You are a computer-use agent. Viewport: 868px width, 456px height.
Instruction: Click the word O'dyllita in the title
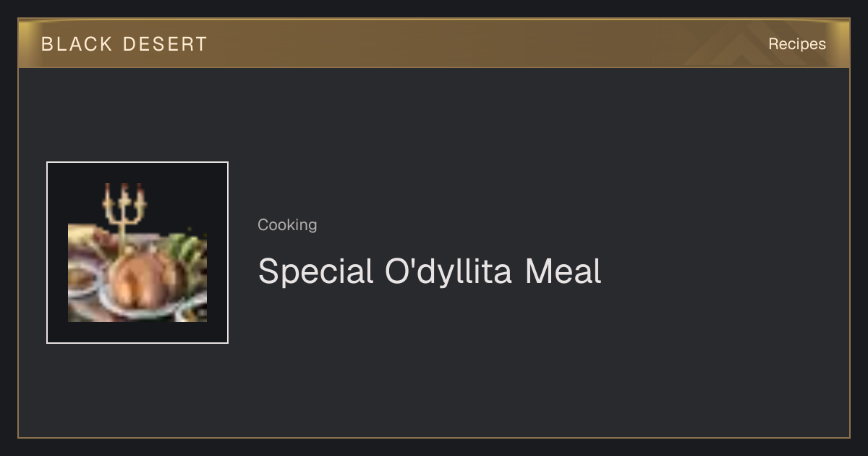448,271
